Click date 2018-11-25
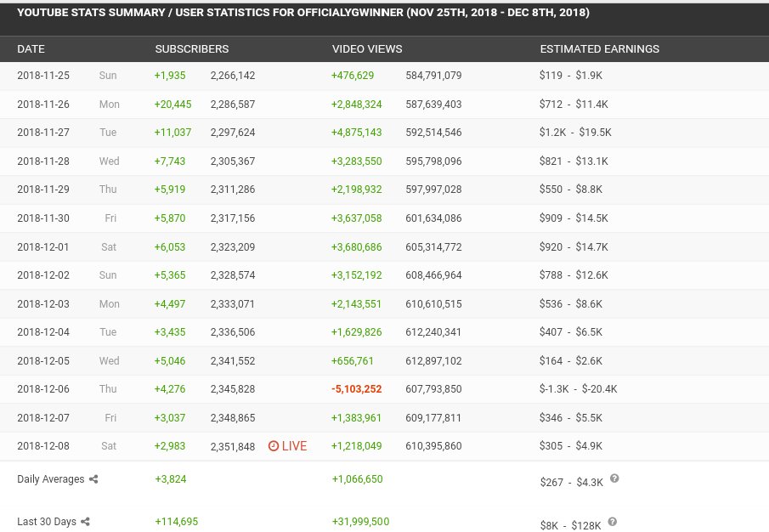Screen dimensions: 769x532 pyautogui.click(x=43, y=76)
